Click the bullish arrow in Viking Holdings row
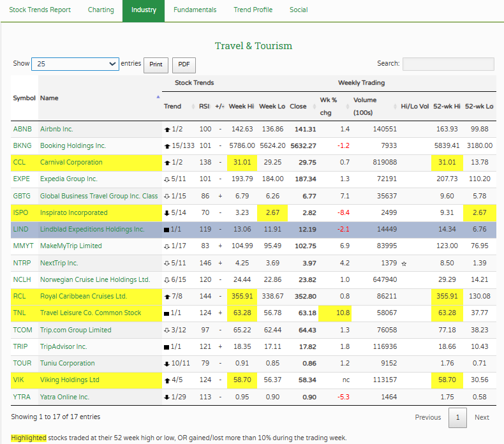The height and width of the screenshot is (444, 504). coord(167,381)
